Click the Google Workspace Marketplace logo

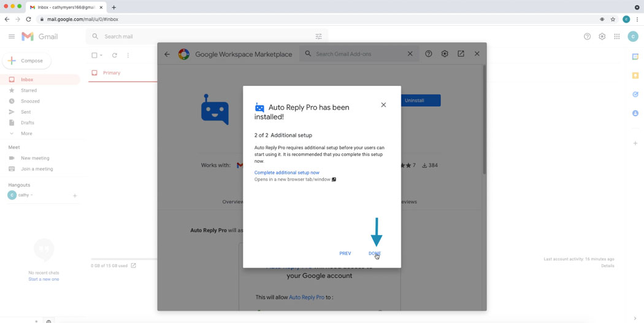(x=183, y=54)
